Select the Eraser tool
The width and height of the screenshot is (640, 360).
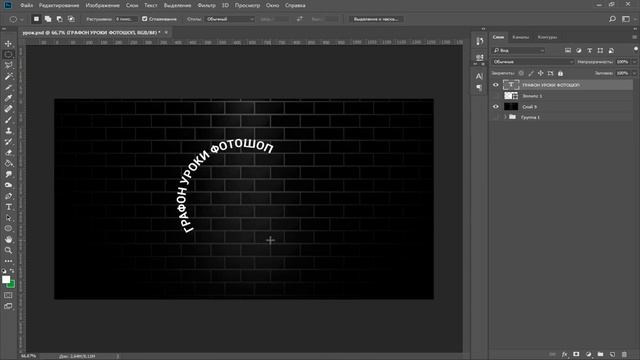[x=8, y=153]
